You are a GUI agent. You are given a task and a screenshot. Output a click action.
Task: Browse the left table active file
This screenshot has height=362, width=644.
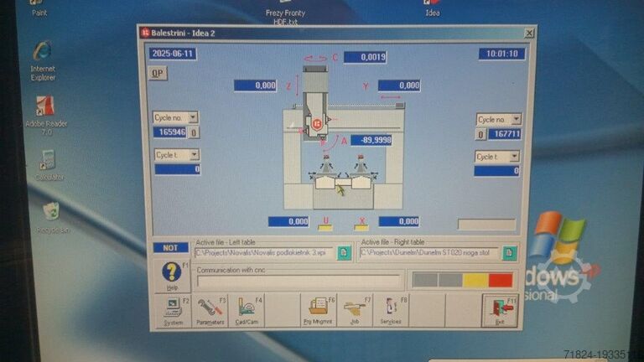pos(344,252)
